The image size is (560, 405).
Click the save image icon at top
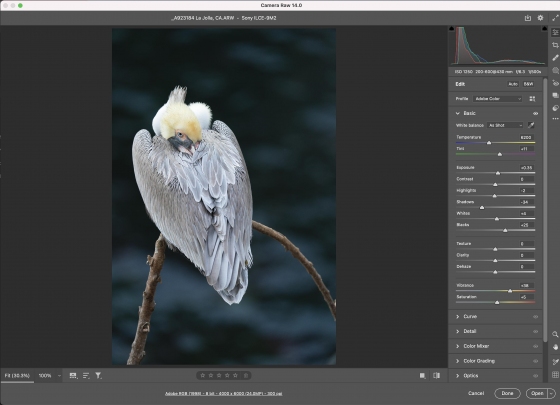click(528, 18)
